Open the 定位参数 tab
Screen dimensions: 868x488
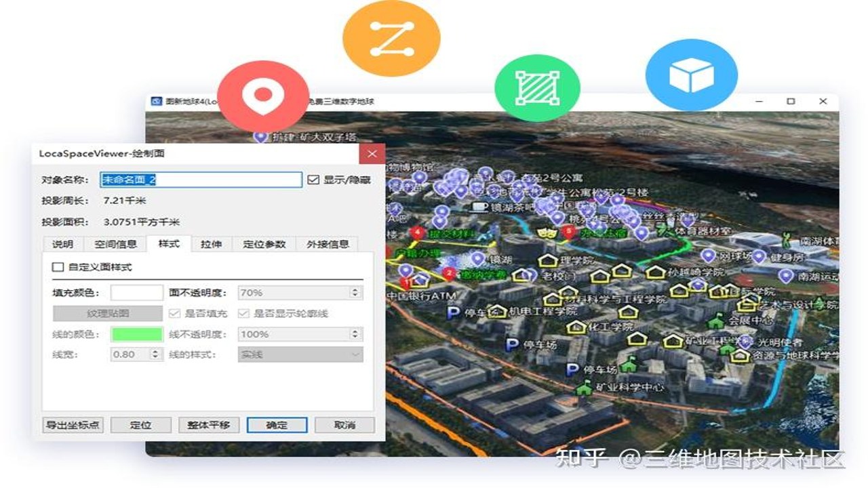(264, 244)
